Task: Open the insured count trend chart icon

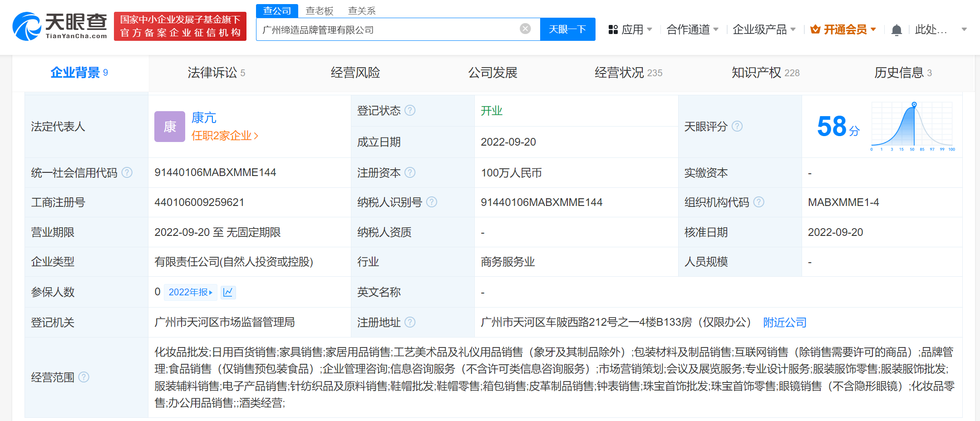Action: (228, 292)
